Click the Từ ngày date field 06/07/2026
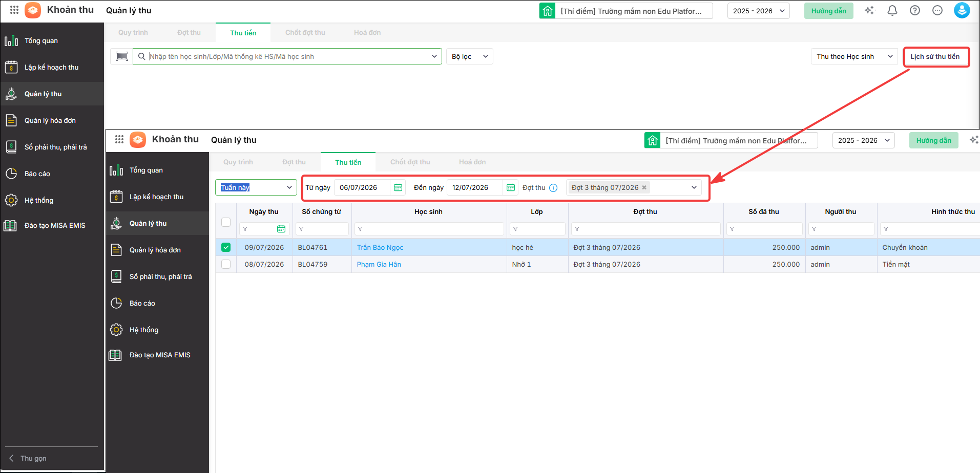980x473 pixels. [x=363, y=187]
